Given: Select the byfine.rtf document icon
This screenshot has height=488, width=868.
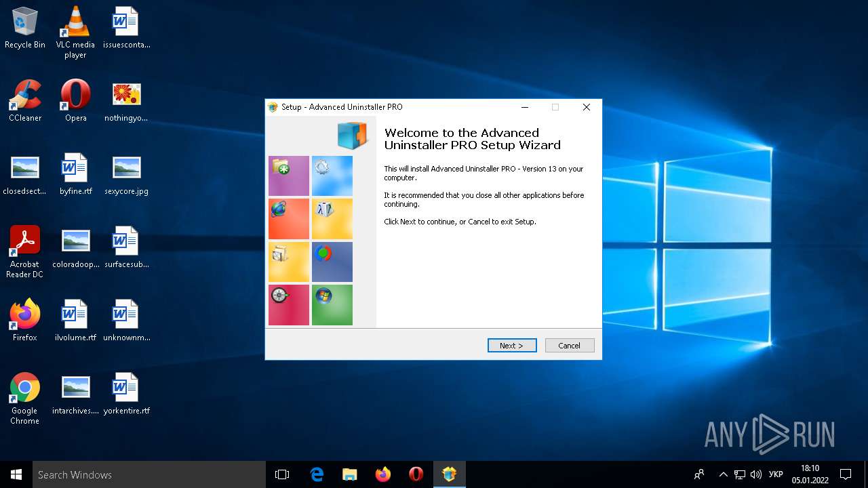Looking at the screenshot, I should click(75, 174).
